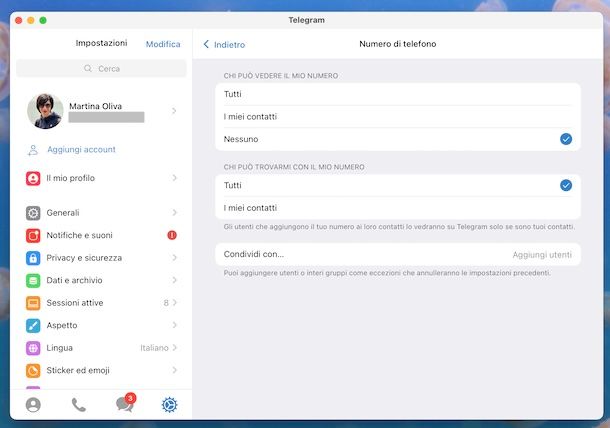Expand the Martina Oliva profile chevron

pos(174,111)
